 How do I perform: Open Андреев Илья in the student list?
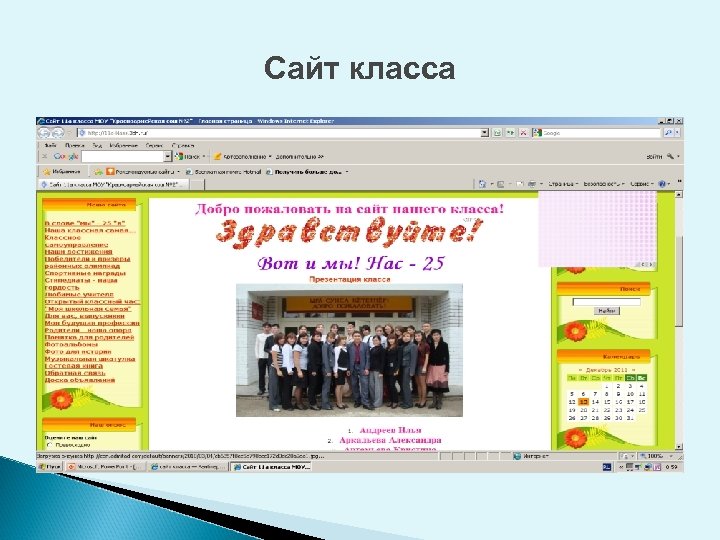pyautogui.click(x=390, y=430)
